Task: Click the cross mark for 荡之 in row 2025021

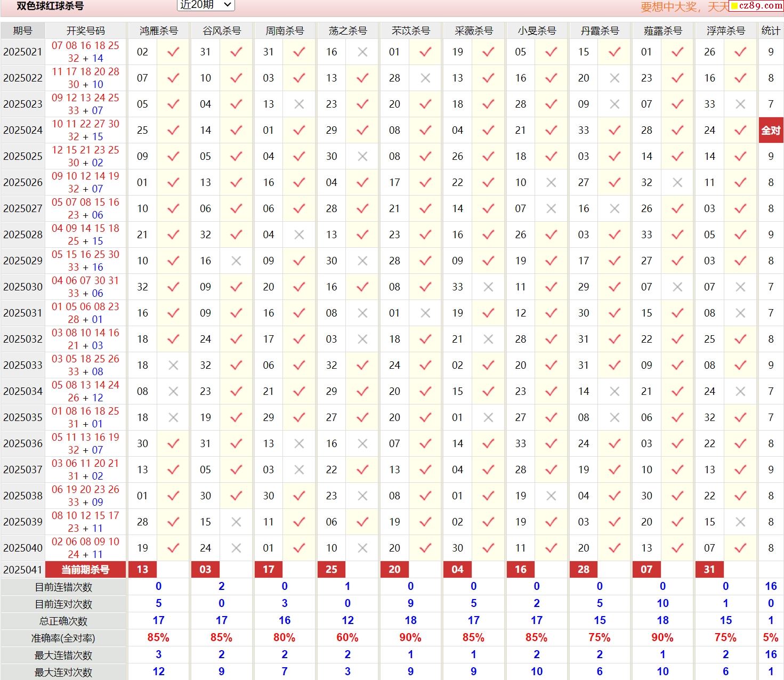Action: pos(362,52)
